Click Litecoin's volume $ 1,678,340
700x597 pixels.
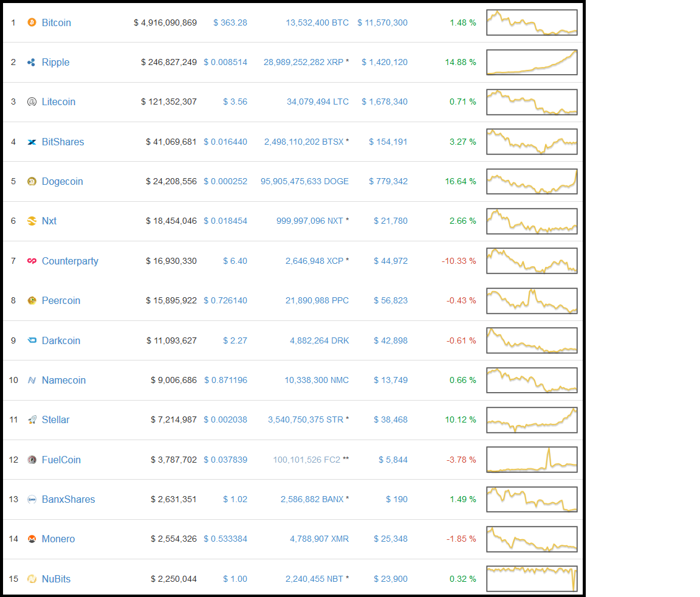tap(385, 102)
